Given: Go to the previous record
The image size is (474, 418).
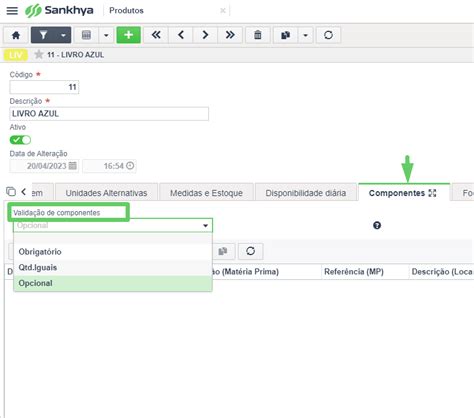Looking at the screenshot, I should pos(181,35).
